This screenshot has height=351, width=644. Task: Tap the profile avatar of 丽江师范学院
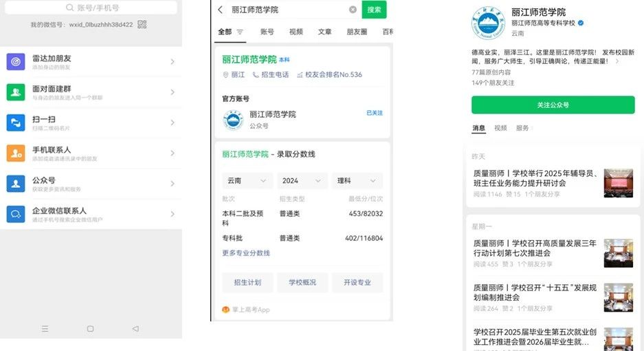[488, 23]
